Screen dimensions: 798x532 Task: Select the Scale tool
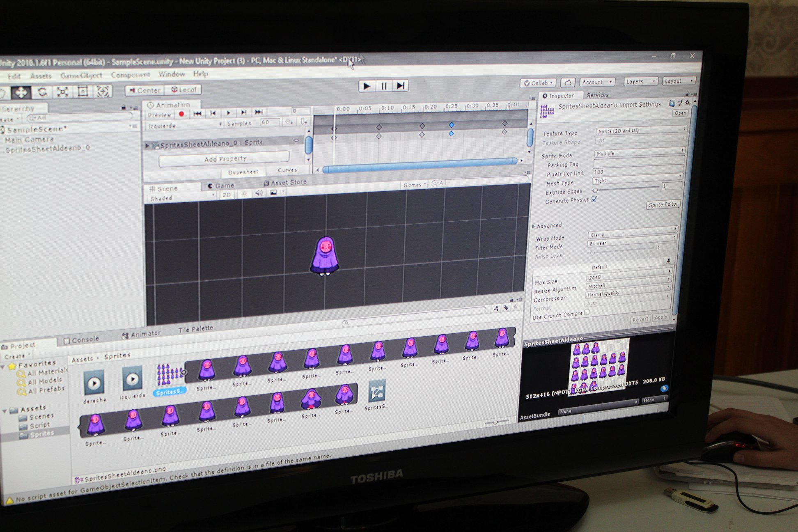[62, 92]
